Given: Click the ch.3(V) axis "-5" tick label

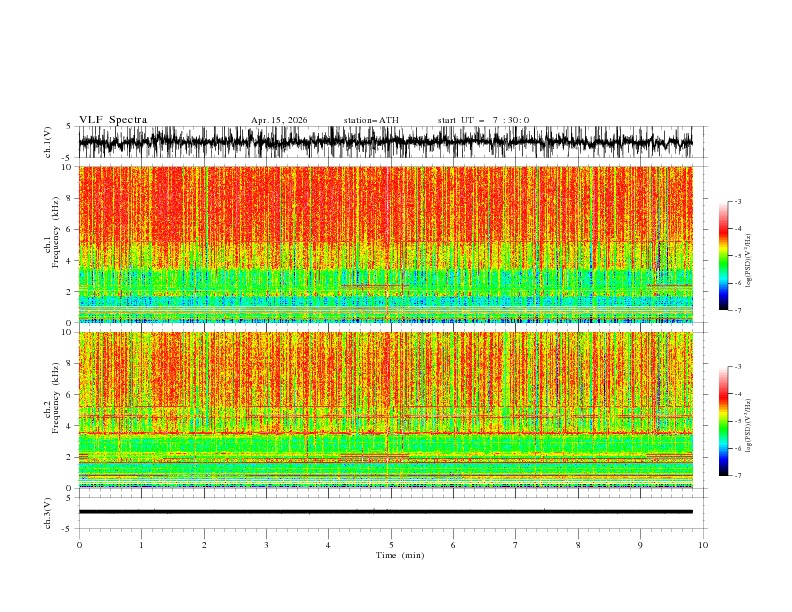Looking at the screenshot, I should coord(68,529).
